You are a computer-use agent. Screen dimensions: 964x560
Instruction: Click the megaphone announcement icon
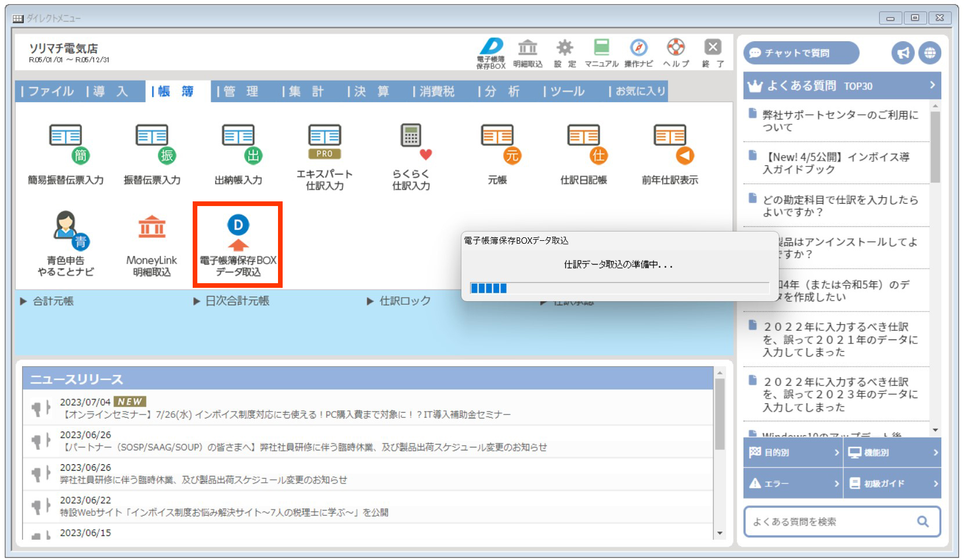click(903, 53)
